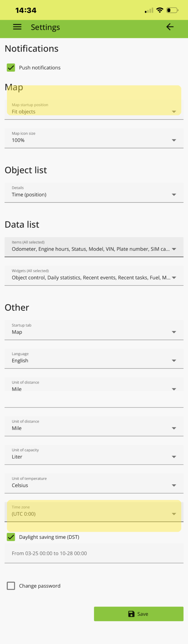Tap the back arrow in the header

point(170,27)
